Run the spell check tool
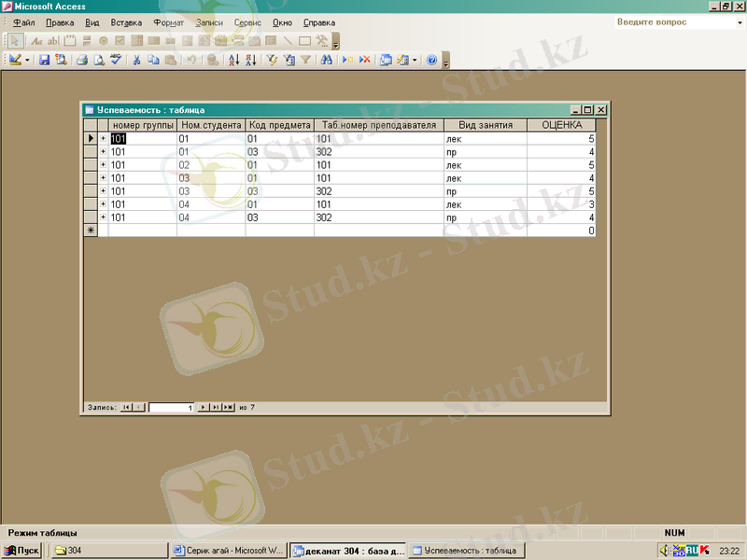 click(116, 60)
